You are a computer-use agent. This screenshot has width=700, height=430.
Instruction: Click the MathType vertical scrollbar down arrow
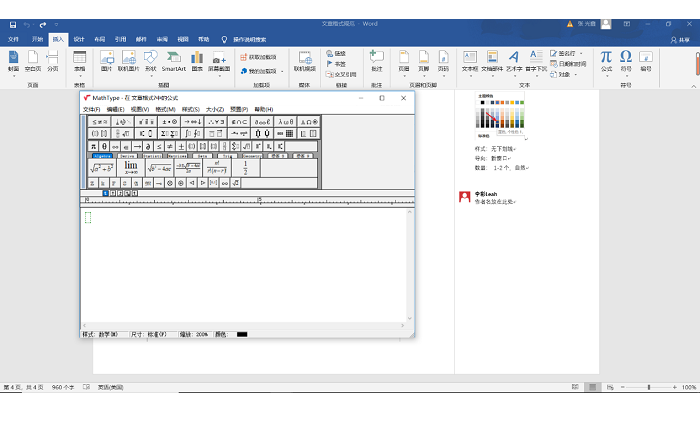pyautogui.click(x=410, y=318)
